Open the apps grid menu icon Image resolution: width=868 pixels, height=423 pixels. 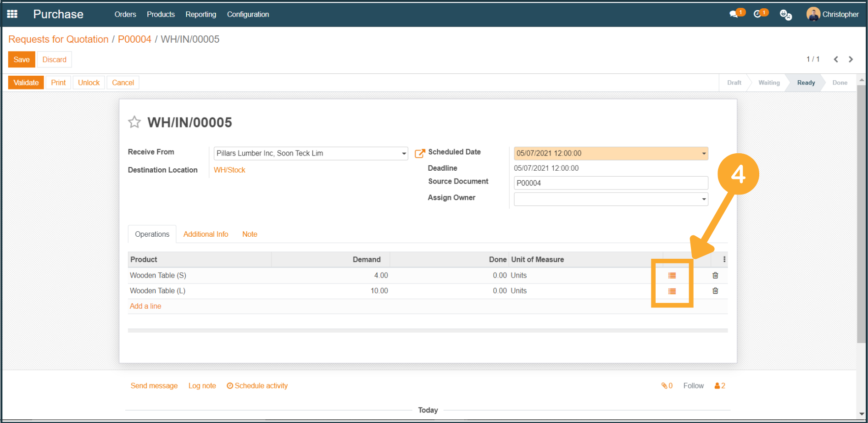point(12,14)
